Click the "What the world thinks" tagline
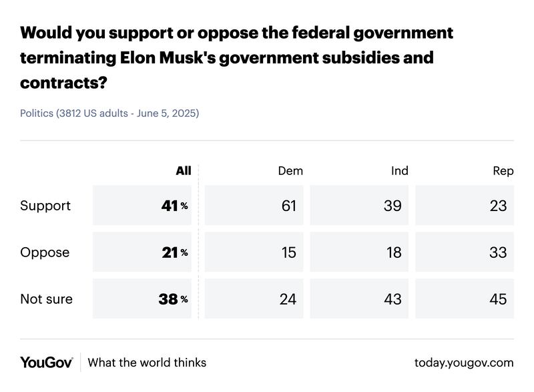 point(147,363)
